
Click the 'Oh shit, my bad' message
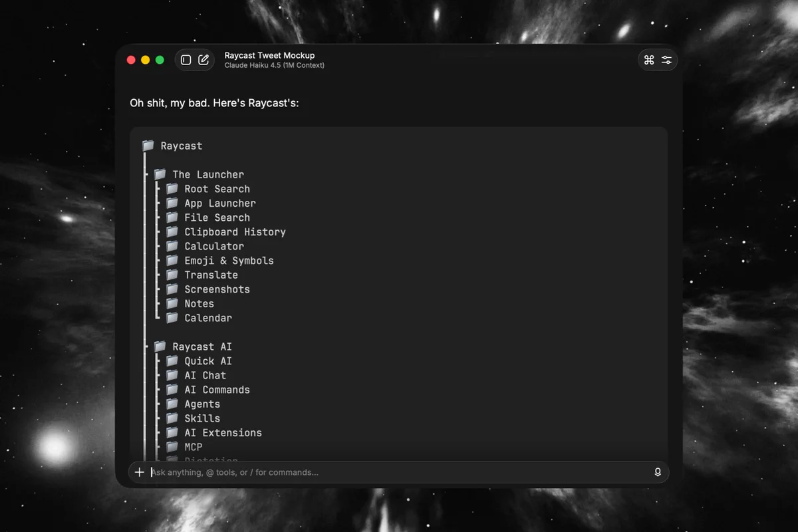[x=214, y=104]
